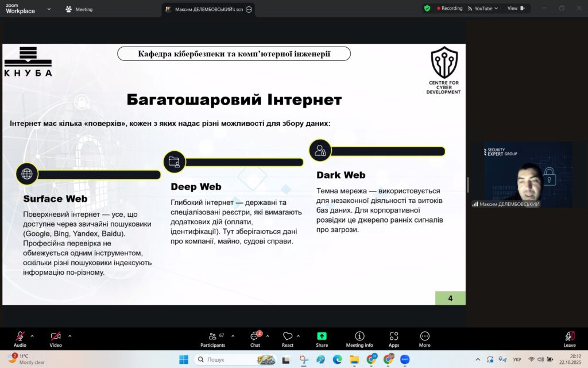Open the Participants panel
This screenshot has height=368, width=588.
pyautogui.click(x=212, y=339)
